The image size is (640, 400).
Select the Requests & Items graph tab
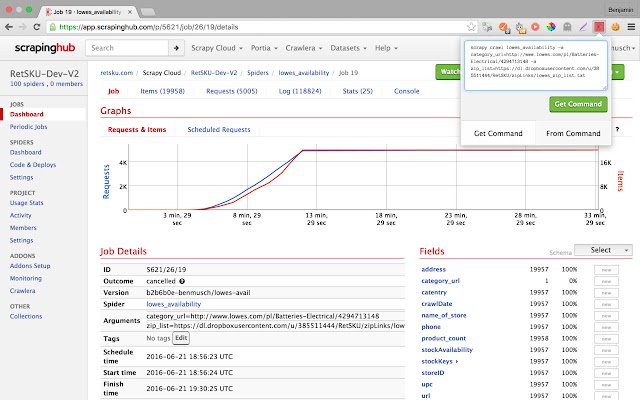tap(137, 129)
